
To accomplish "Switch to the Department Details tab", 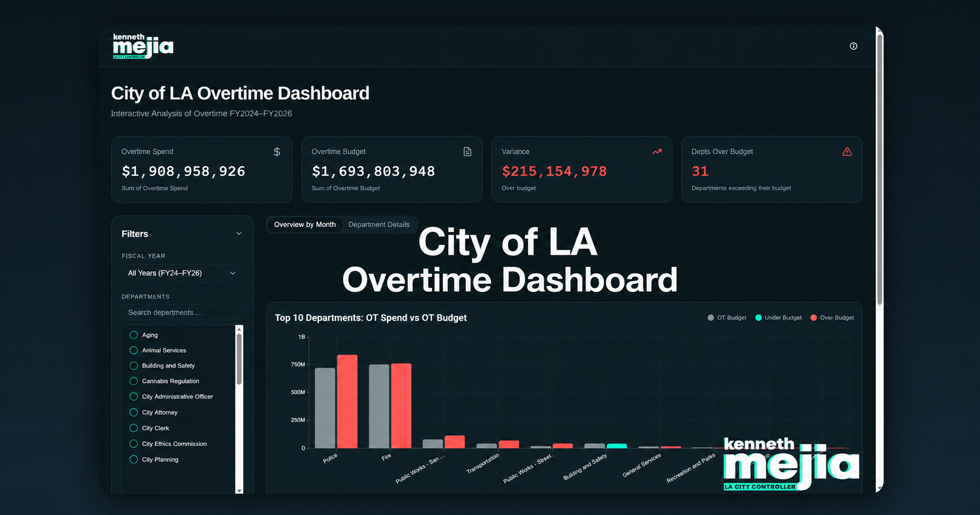I will (379, 225).
